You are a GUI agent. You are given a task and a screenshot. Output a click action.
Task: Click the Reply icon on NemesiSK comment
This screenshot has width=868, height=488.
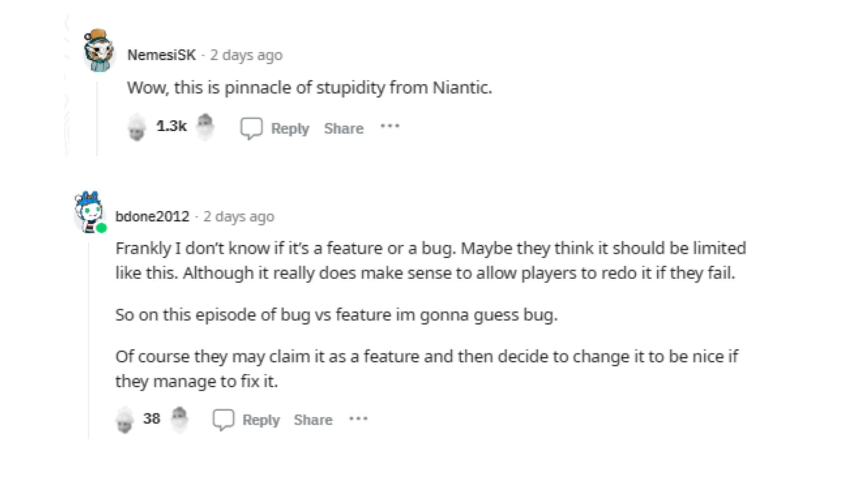click(250, 128)
